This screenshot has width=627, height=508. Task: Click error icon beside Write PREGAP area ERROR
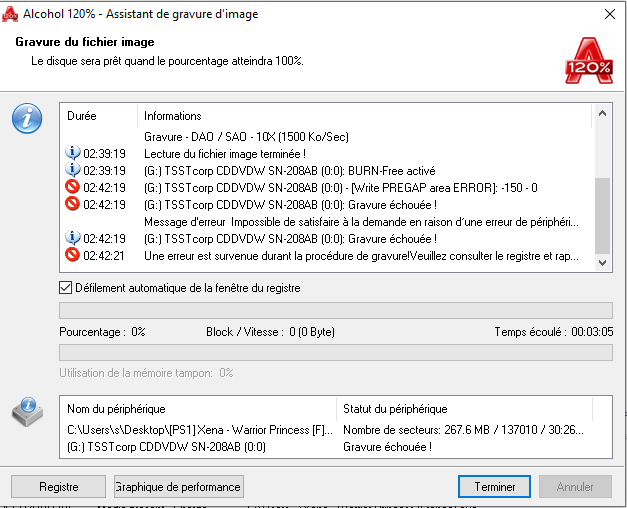tap(72, 187)
